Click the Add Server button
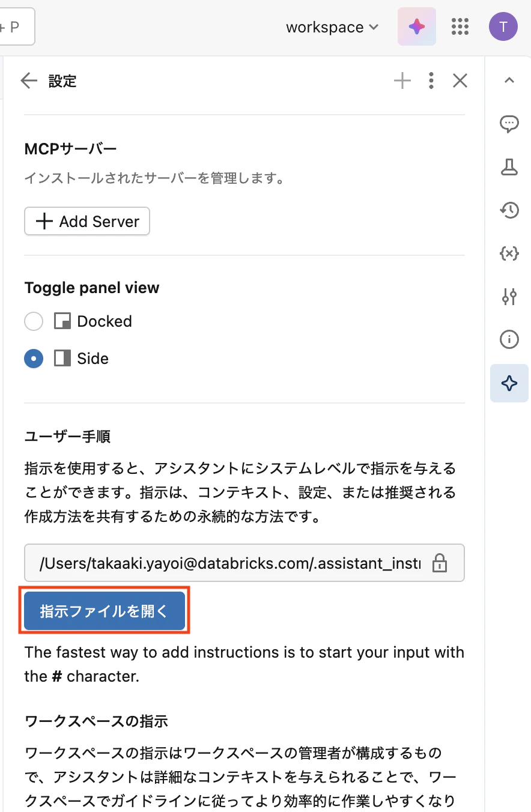Viewport: 531px width, 812px height. pos(86,221)
